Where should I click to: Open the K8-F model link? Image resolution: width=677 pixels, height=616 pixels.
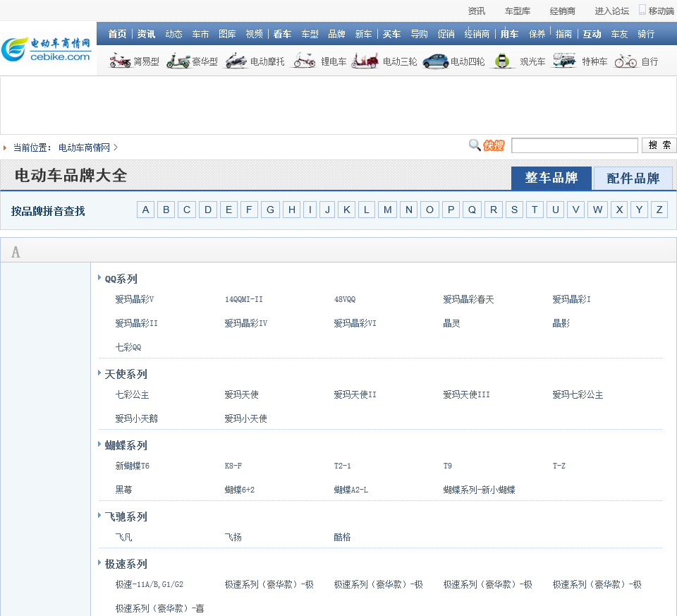point(233,466)
